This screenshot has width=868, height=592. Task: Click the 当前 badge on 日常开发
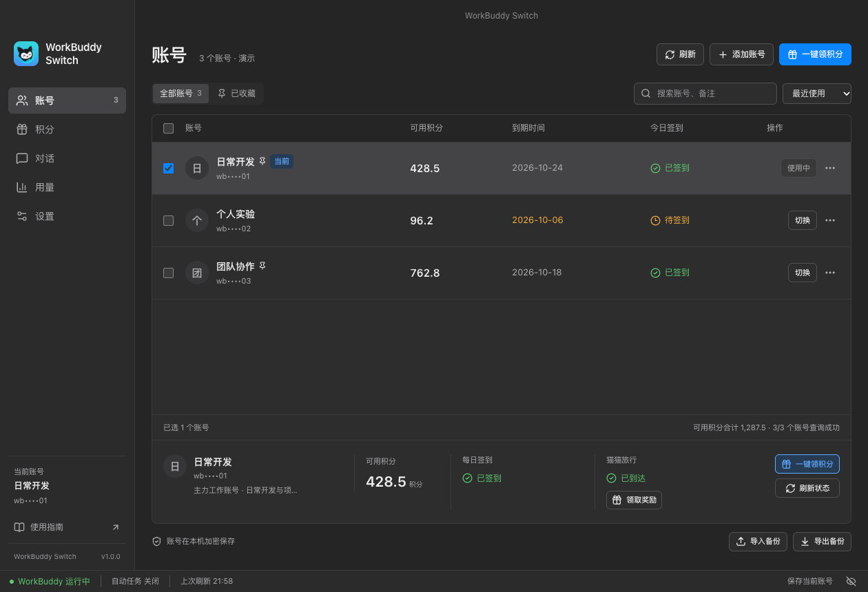(282, 162)
